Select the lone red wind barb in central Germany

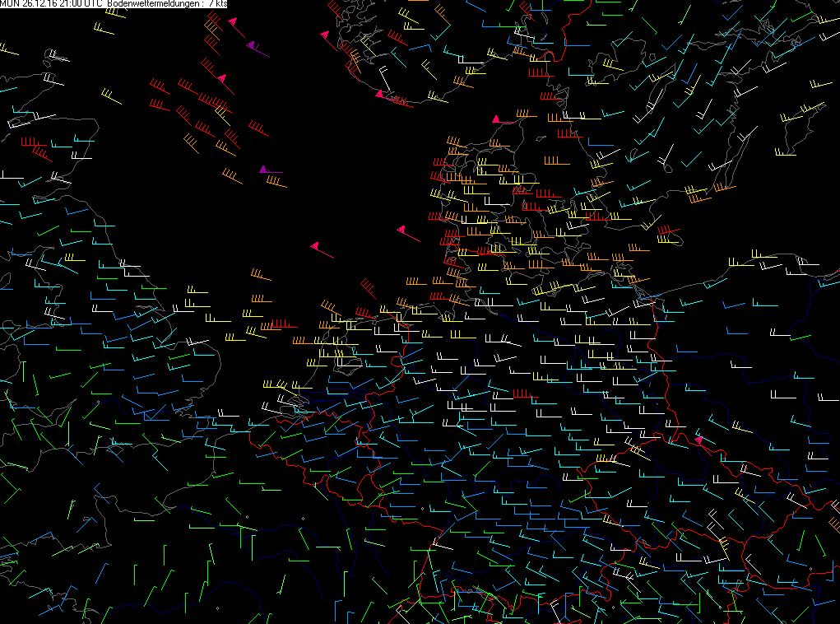(525, 394)
